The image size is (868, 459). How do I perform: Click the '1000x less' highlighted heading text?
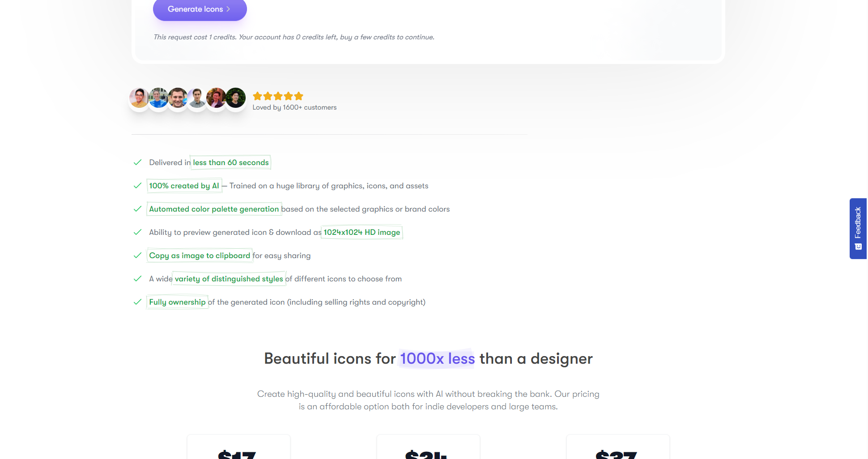[x=437, y=358]
